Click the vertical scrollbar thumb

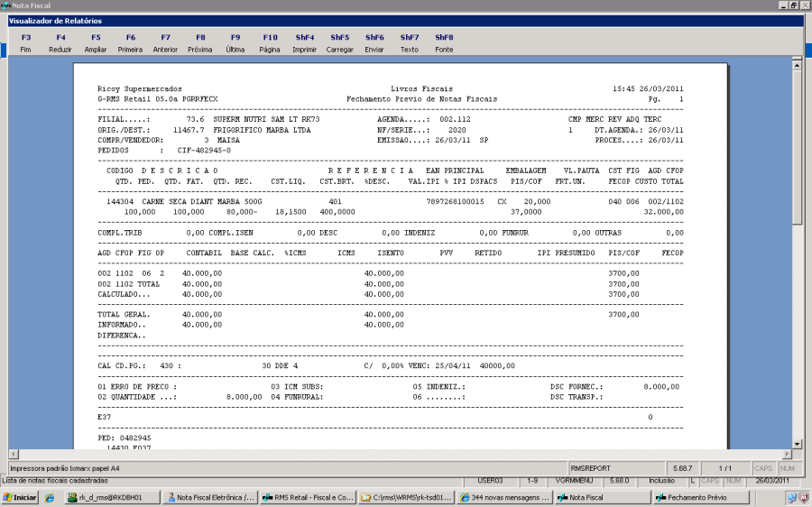click(x=797, y=148)
